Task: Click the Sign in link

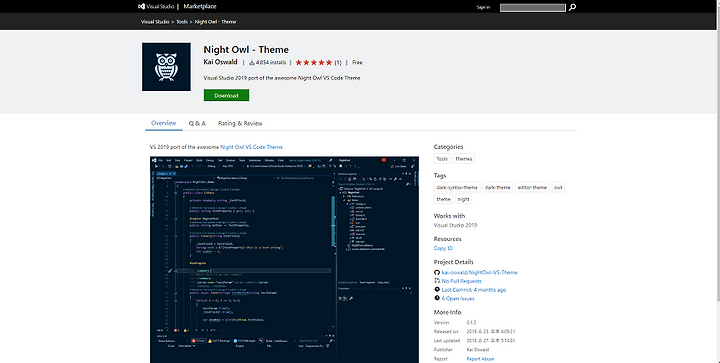Action: (483, 7)
